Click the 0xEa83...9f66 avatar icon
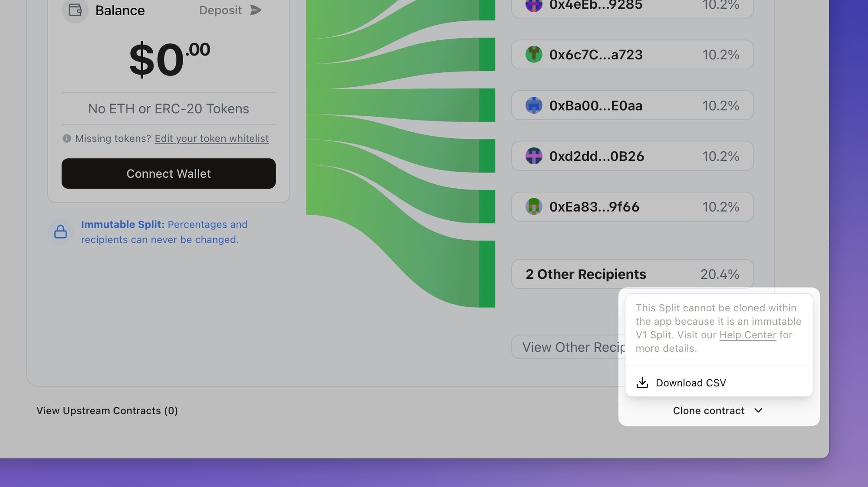Image resolution: width=868 pixels, height=487 pixels. [x=534, y=207]
